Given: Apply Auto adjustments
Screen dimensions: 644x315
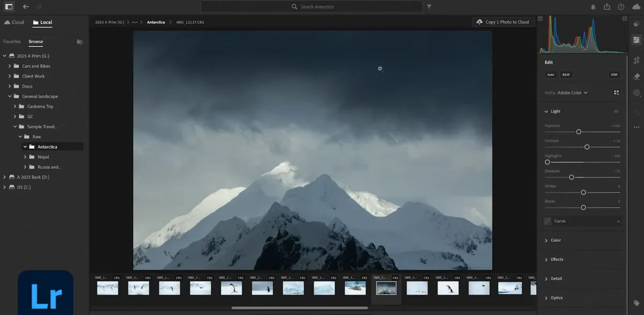Looking at the screenshot, I should point(551,75).
